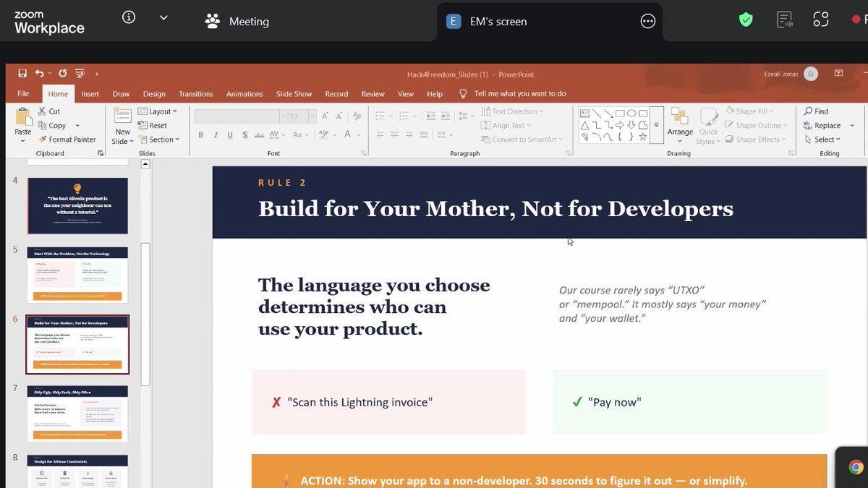The width and height of the screenshot is (868, 488).
Task: Toggle text shadow
Action: [x=245, y=135]
